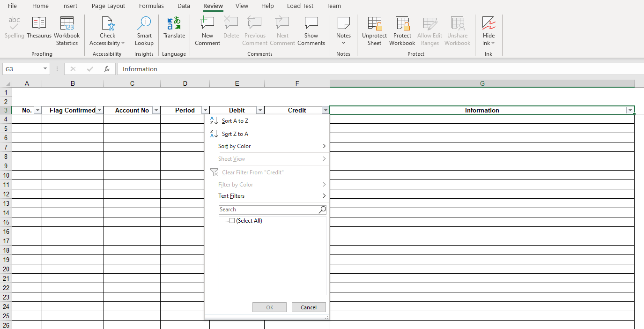This screenshot has width=644, height=329.
Task: Select column G header
Action: (482, 83)
